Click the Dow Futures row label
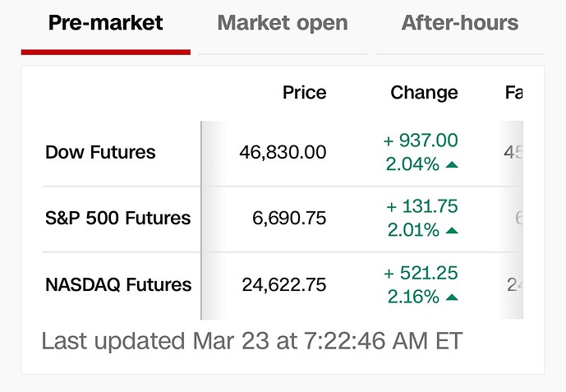This screenshot has width=566, height=392. click(100, 152)
